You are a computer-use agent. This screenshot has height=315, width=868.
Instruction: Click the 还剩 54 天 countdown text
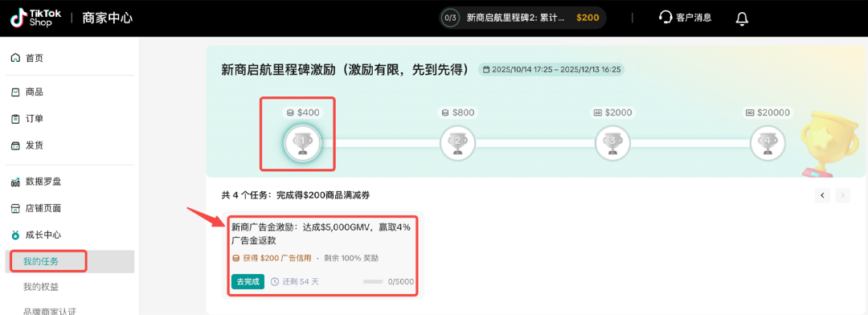(301, 281)
